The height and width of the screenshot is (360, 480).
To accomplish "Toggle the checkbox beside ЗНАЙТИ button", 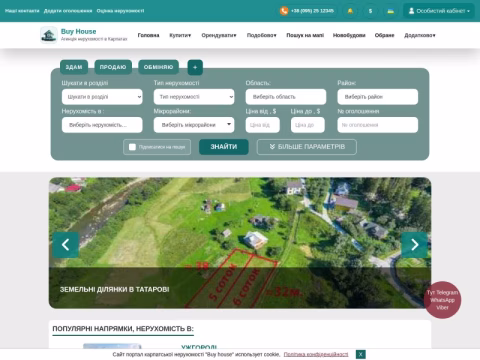I will coord(132,147).
